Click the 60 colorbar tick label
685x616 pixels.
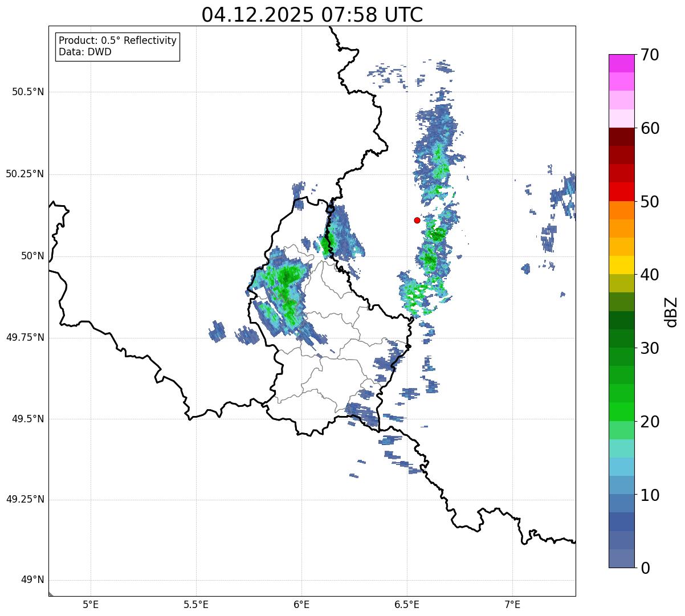pos(650,128)
